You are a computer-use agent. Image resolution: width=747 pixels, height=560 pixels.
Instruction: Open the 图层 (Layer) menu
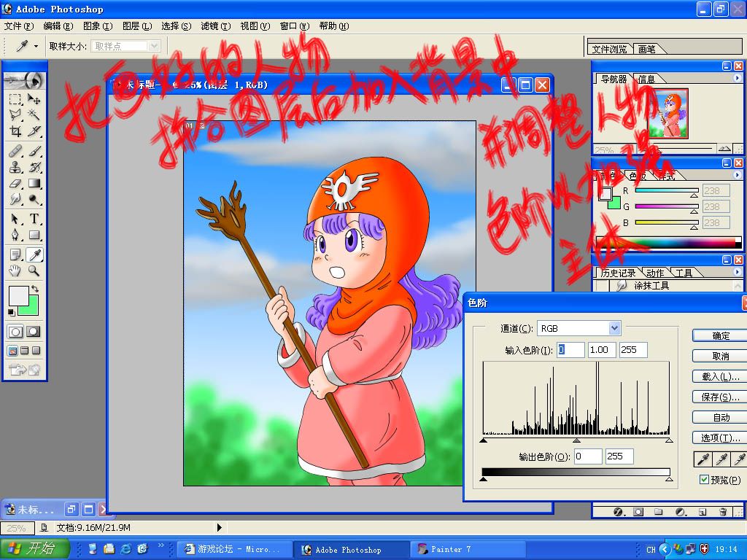coord(137,26)
